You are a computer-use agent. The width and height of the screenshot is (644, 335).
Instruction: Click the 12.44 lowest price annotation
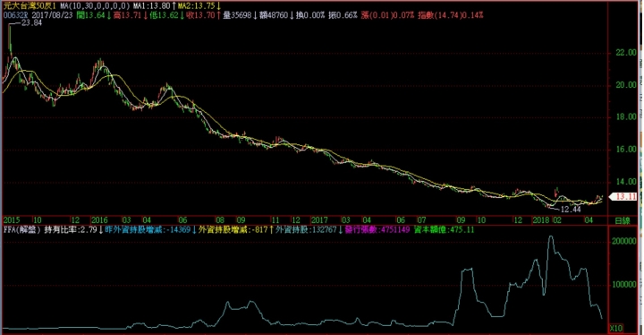click(571, 209)
